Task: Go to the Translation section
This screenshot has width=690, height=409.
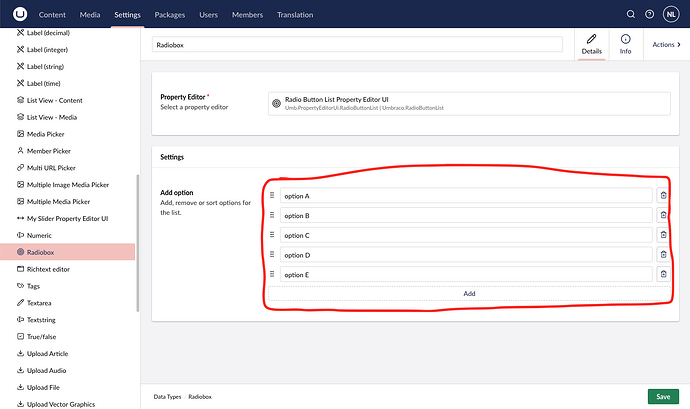Action: [x=294, y=15]
